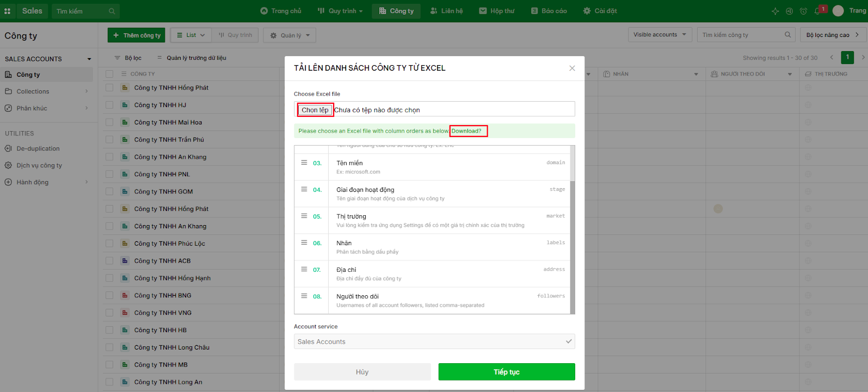868x392 pixels.
Task: Click drag handle of Người theo dõi field
Action: pos(304,296)
